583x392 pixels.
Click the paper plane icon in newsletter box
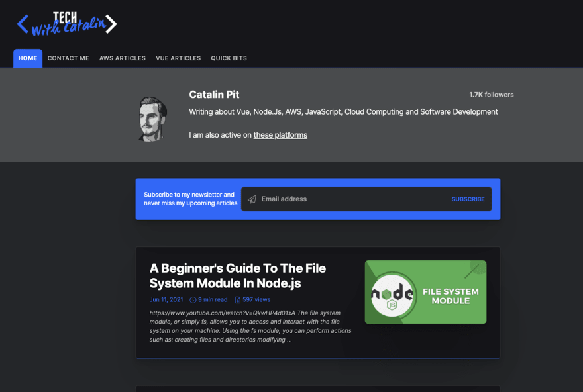pyautogui.click(x=252, y=199)
